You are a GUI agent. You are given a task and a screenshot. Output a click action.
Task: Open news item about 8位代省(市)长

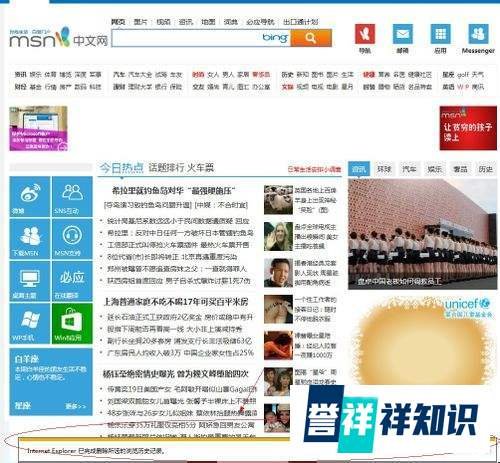pyautogui.click(x=172, y=257)
